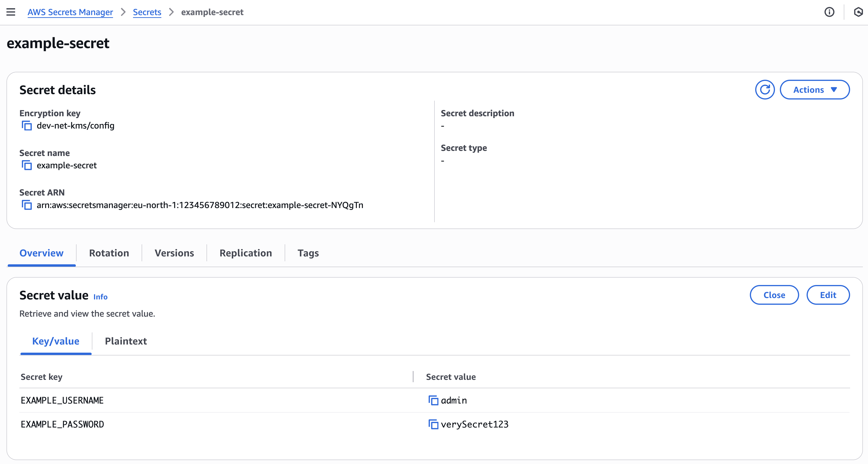Image resolution: width=868 pixels, height=464 pixels.
Task: Close the secret value panel
Action: [774, 295]
